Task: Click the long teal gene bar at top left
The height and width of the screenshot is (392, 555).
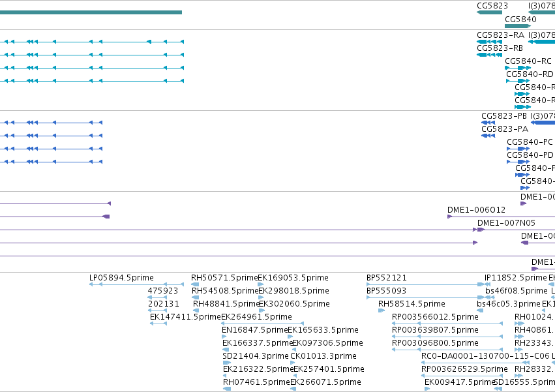Action: click(91, 12)
